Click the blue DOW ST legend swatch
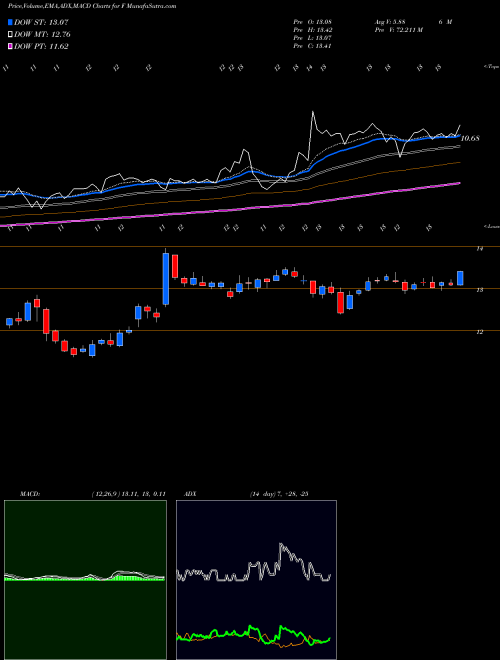The width and height of the screenshot is (500, 660). coord(10,22)
